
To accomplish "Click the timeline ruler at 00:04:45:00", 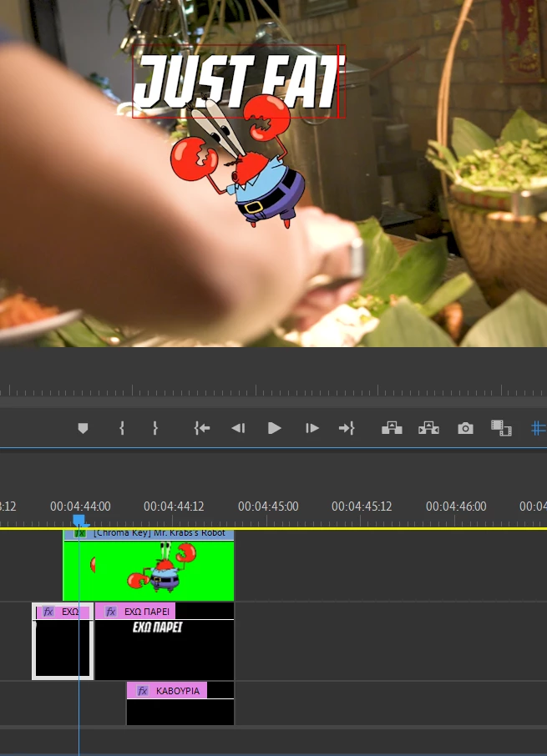I will click(x=268, y=507).
